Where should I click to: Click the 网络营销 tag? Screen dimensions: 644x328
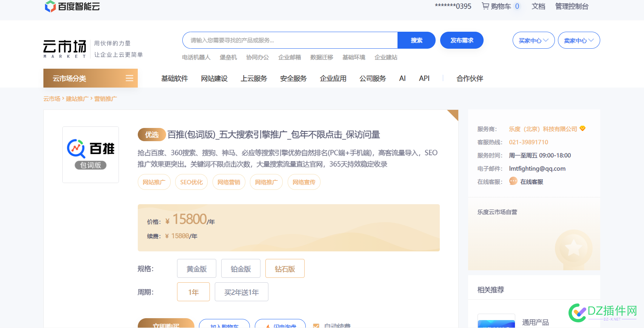[229, 182]
